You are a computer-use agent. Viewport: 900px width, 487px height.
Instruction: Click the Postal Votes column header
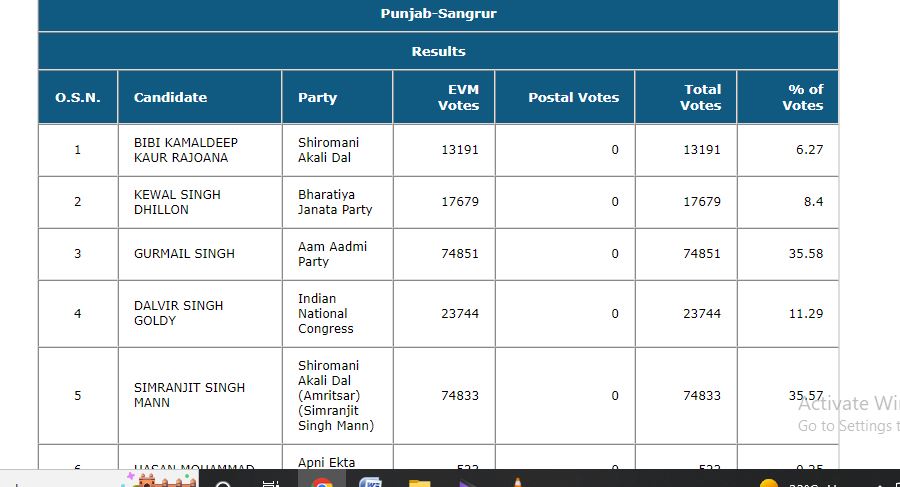click(573, 97)
